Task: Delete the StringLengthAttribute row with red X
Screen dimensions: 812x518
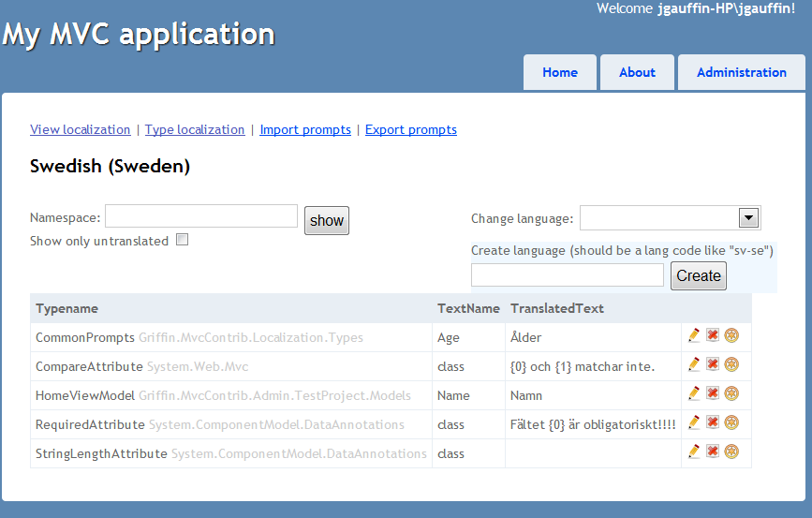Action: [x=713, y=451]
